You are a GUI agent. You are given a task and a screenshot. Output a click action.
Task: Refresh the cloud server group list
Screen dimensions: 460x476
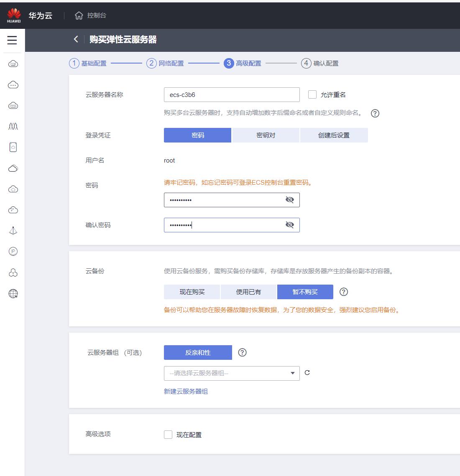pos(307,372)
